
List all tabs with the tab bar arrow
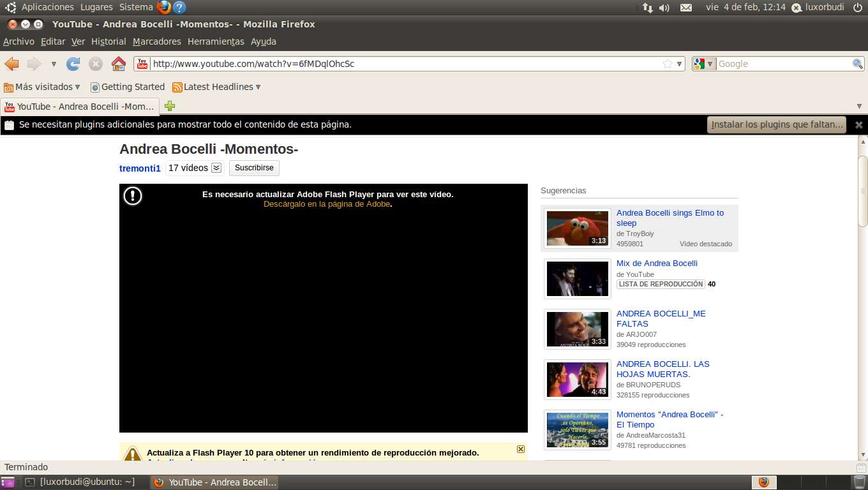tap(859, 106)
